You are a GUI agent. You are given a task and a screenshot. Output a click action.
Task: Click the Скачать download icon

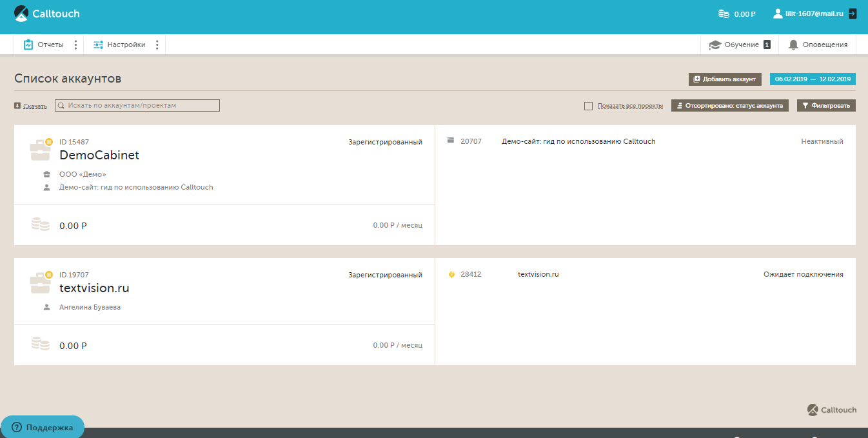tap(17, 106)
